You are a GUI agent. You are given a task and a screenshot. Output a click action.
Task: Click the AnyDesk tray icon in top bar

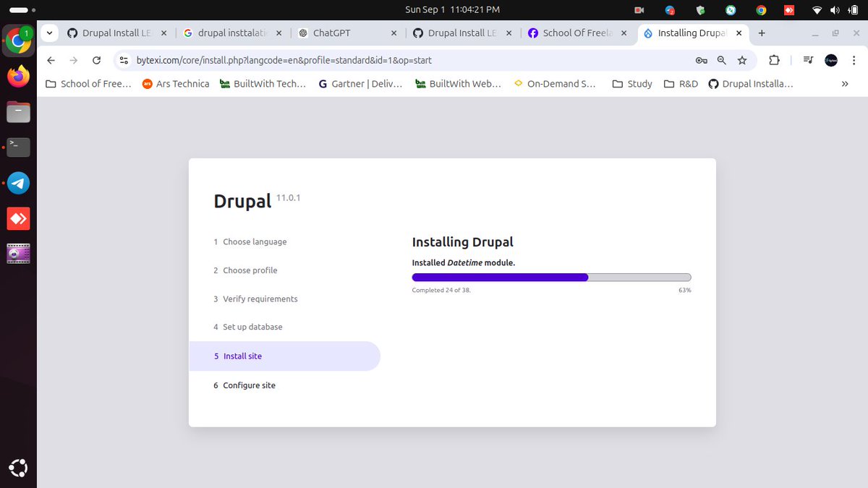click(789, 10)
